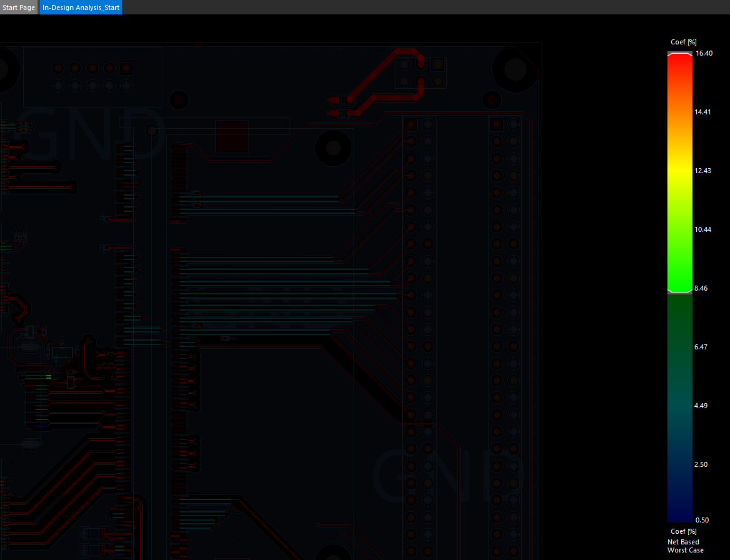Click the Net Based Worst Case label
This screenshot has height=560, width=730.
685,546
